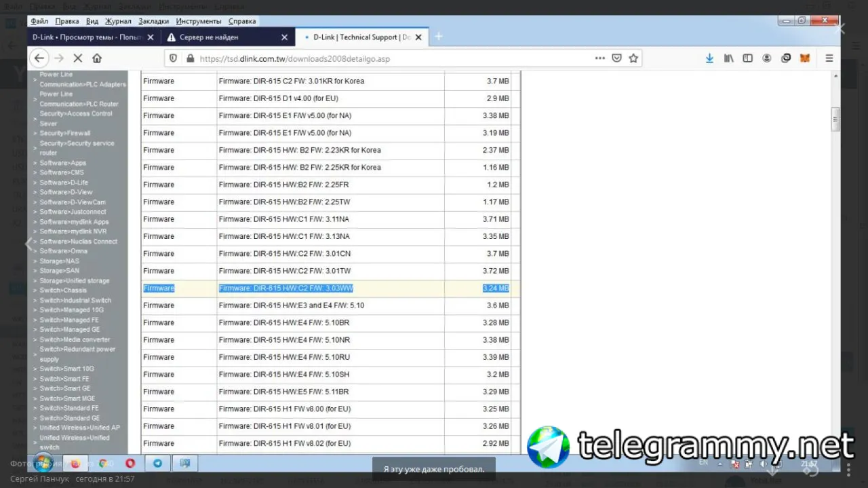The height and width of the screenshot is (488, 868).
Task: Click the page vertical scrollbar thumb
Action: [x=836, y=119]
